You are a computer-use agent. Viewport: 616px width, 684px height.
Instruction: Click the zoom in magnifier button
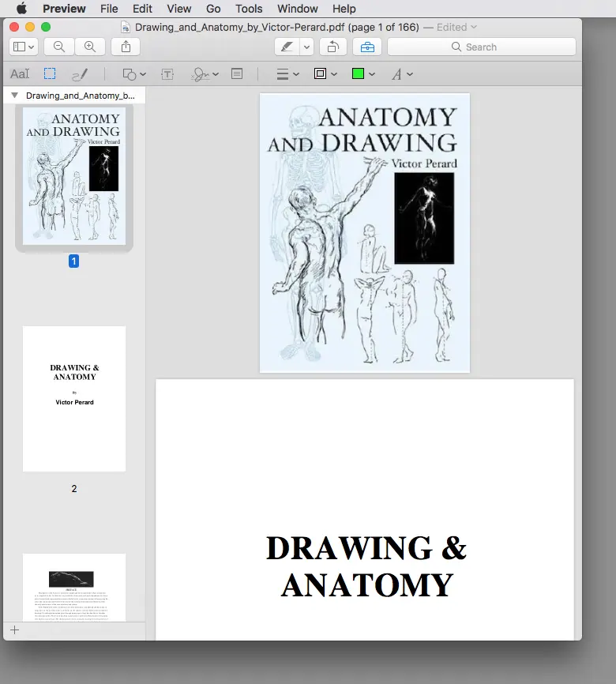(x=90, y=47)
